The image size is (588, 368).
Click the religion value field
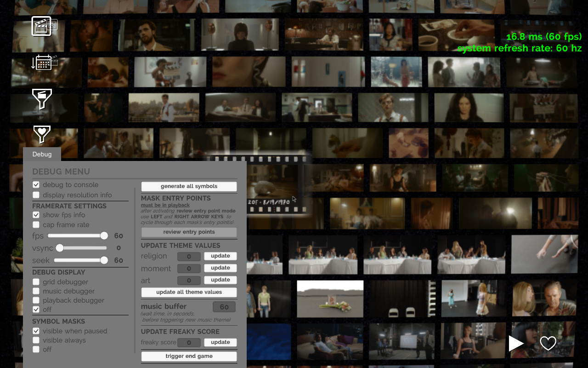point(189,256)
